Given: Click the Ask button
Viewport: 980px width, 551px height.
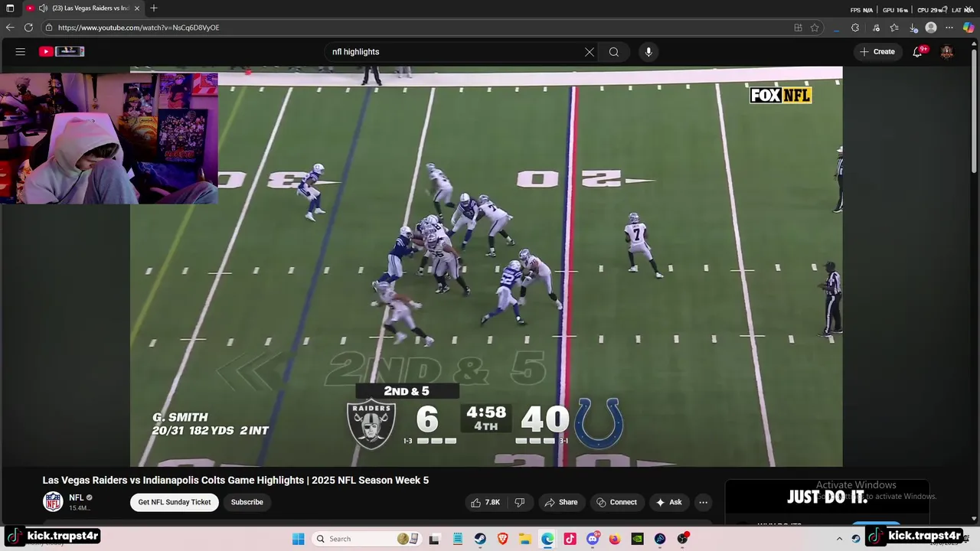Looking at the screenshot, I should coord(668,502).
